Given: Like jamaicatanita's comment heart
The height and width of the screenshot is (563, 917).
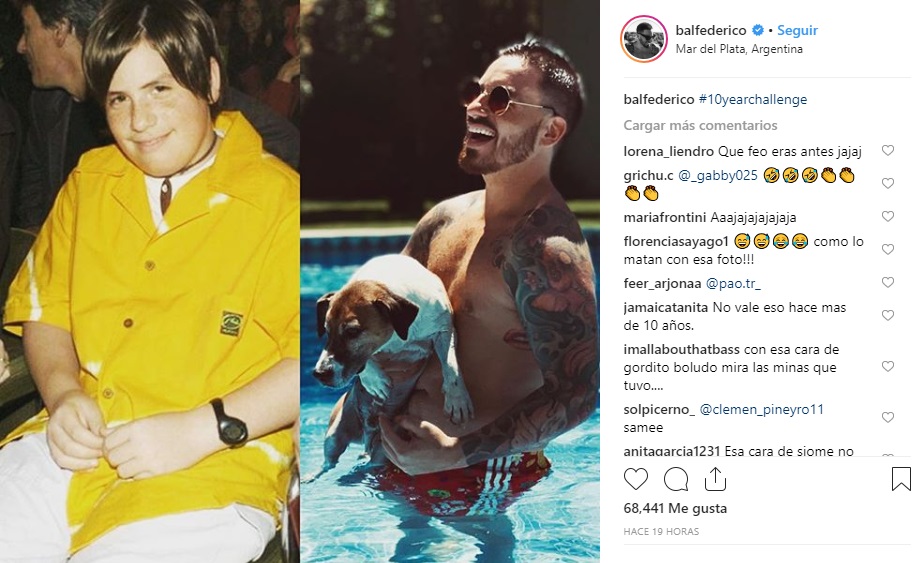Looking at the screenshot, I should [x=888, y=315].
